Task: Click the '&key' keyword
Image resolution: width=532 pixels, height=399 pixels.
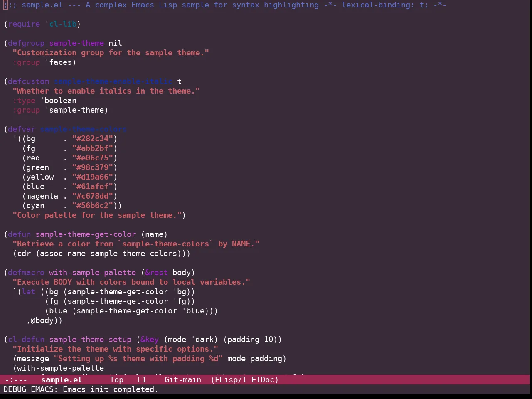Action: 150,340
